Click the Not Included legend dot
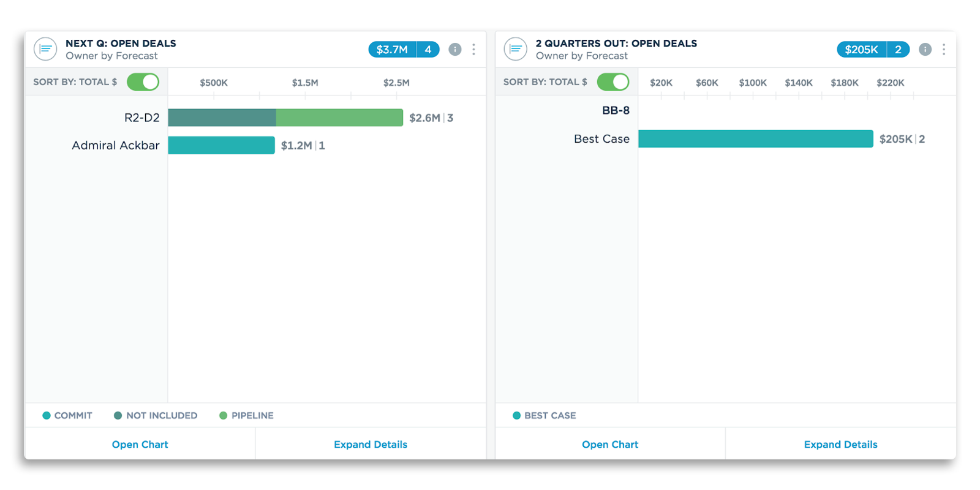The image size is (980, 490). point(118,416)
